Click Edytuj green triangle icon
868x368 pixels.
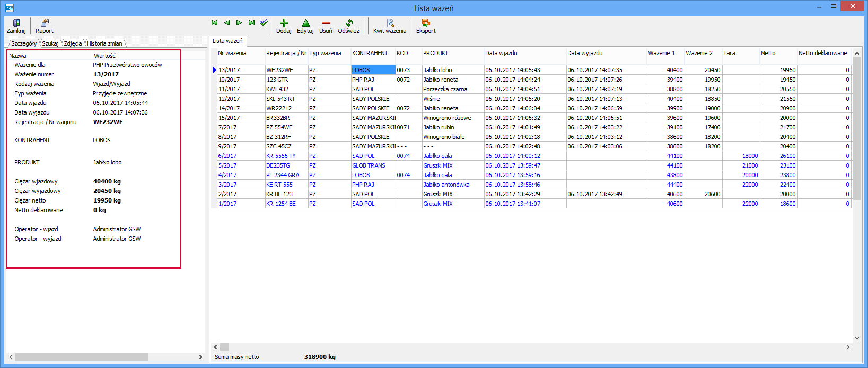pyautogui.click(x=305, y=23)
